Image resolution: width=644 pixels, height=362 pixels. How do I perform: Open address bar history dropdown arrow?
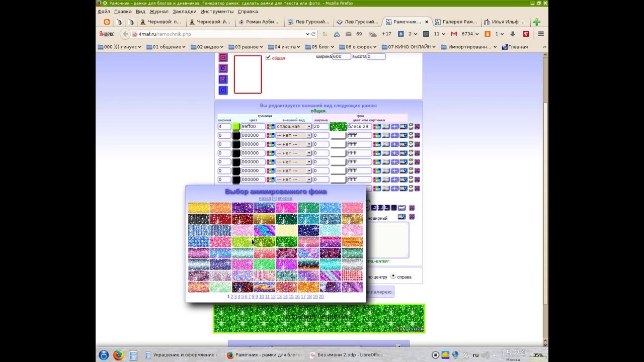click(x=307, y=34)
